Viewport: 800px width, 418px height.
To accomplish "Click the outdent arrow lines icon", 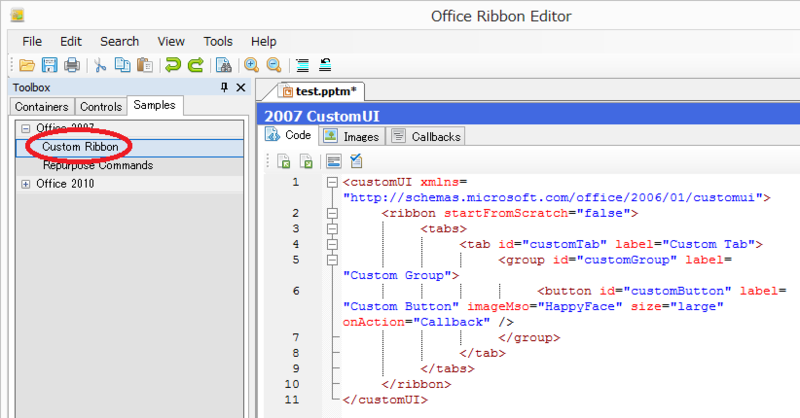I will click(x=325, y=65).
